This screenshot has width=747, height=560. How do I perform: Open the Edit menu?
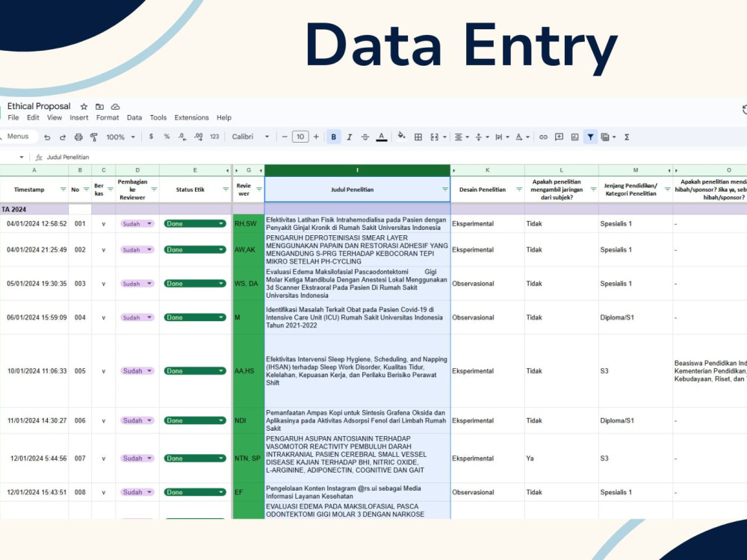coord(33,118)
